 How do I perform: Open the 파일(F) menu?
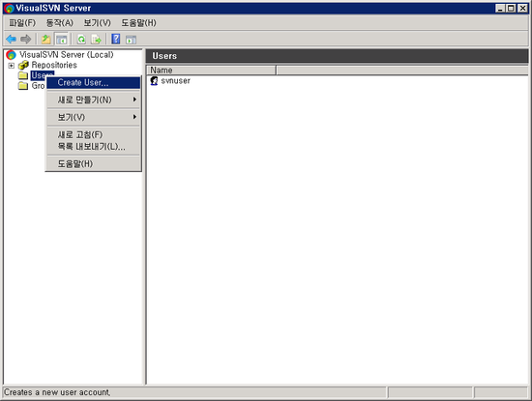pos(22,23)
